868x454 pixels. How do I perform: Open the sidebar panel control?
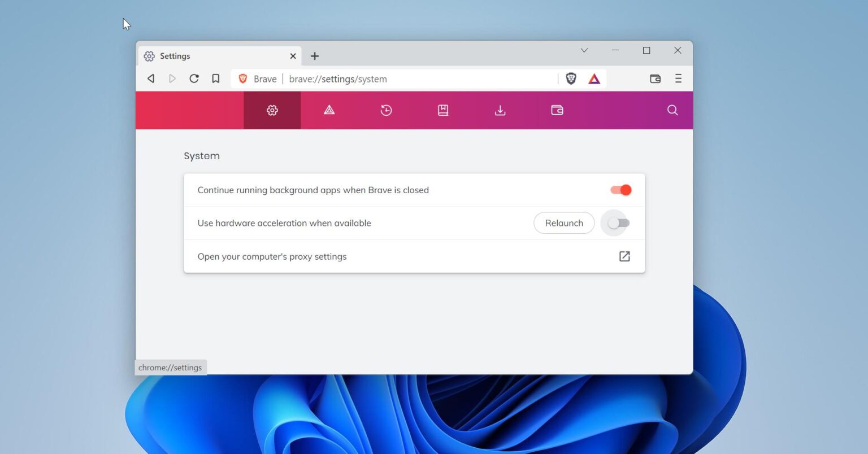(x=655, y=78)
